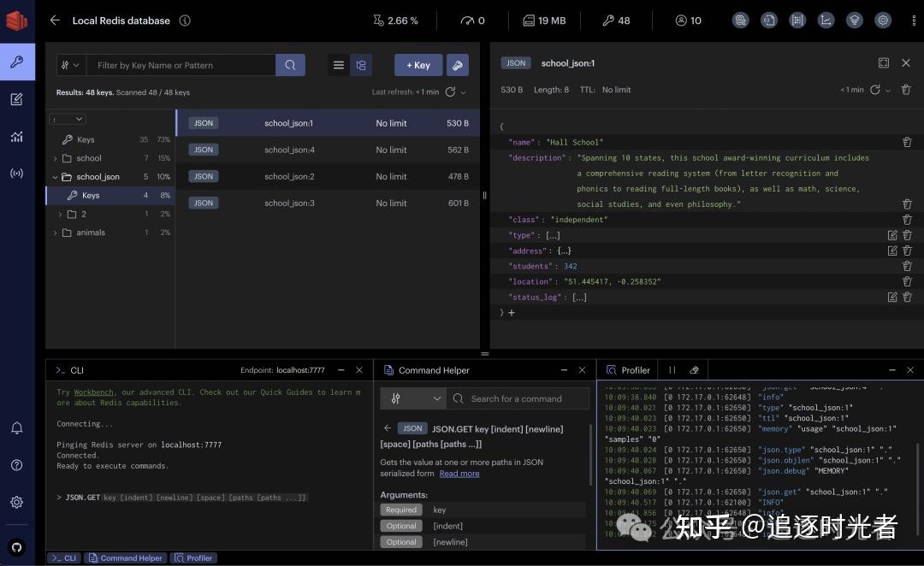Go back from JSON.GET command details
The image size is (924, 566).
[388, 428]
